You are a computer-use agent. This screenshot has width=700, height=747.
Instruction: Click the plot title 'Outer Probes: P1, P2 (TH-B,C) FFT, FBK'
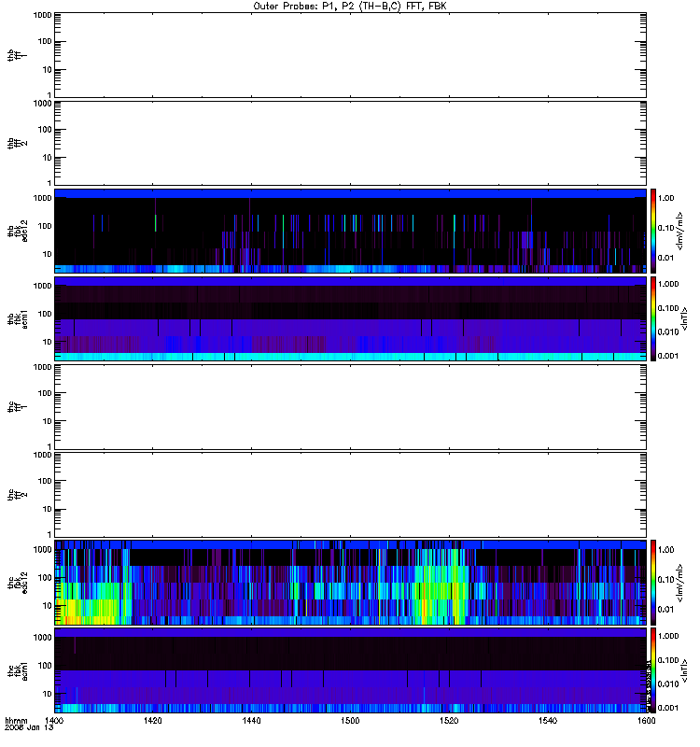pyautogui.click(x=350, y=7)
